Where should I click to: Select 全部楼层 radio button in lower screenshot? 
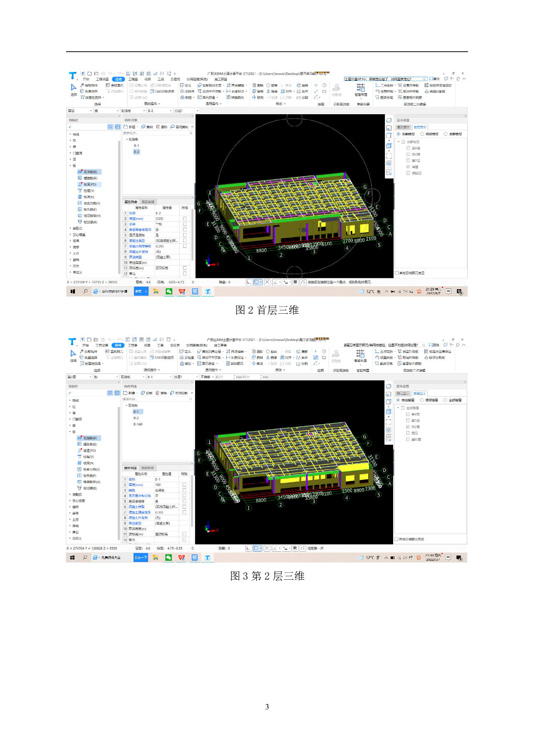pos(445,400)
